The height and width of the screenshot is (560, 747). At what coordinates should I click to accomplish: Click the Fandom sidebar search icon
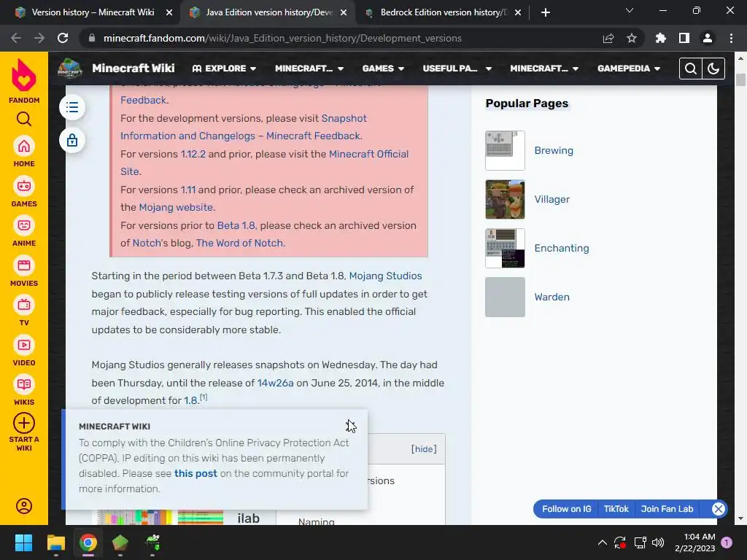click(x=24, y=119)
